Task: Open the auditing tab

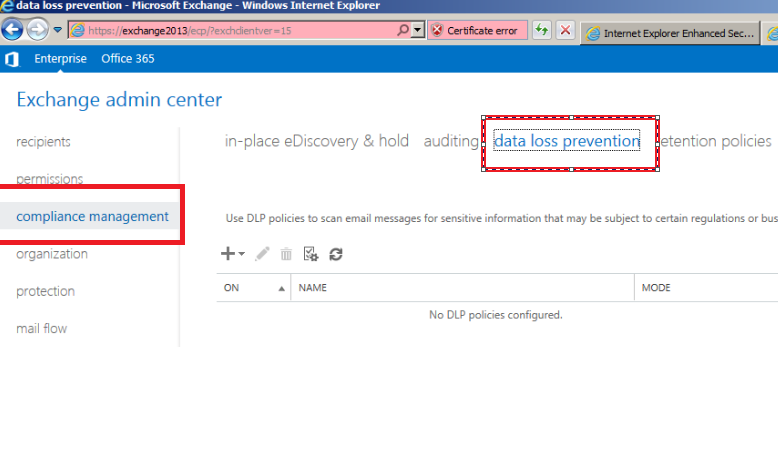Action: [x=450, y=141]
